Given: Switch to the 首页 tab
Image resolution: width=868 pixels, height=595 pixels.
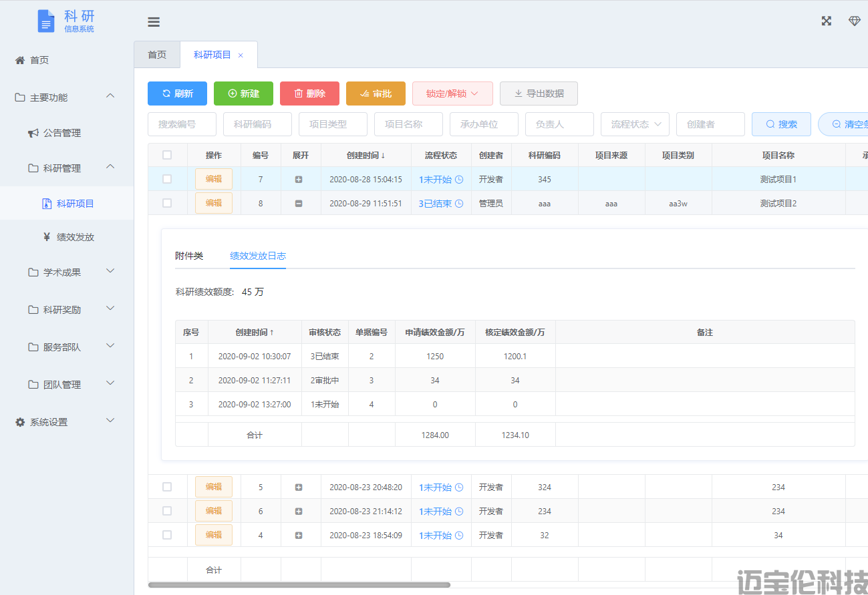Looking at the screenshot, I should 157,55.
